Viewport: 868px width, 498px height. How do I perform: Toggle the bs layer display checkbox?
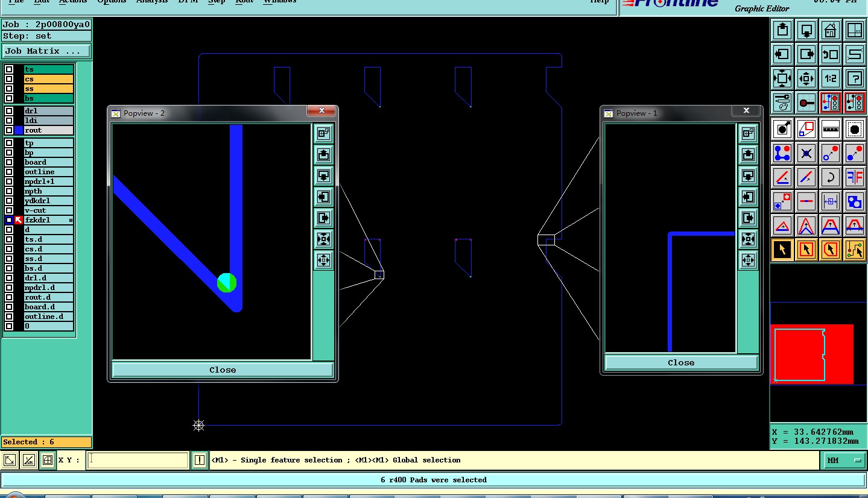(x=9, y=98)
